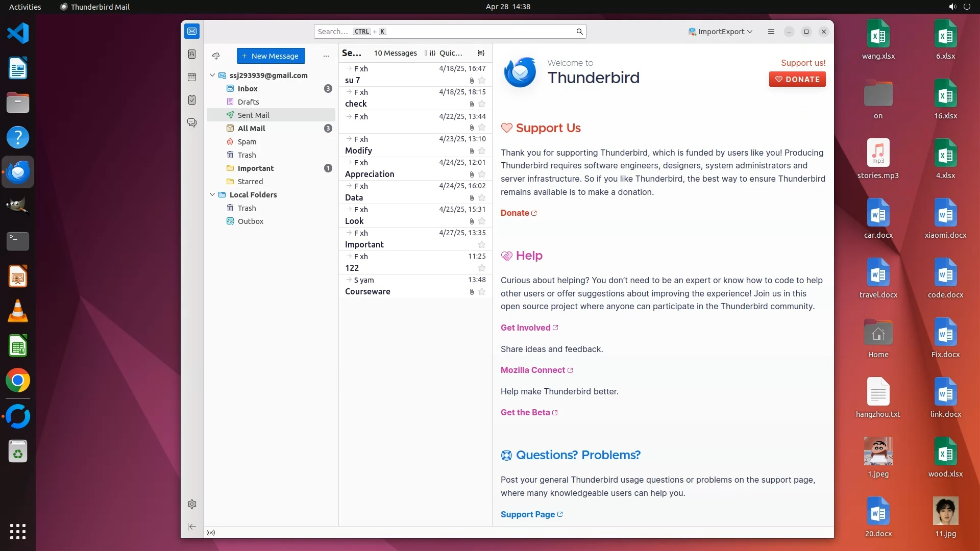
Task: Open the Chat space icon
Action: point(192,123)
